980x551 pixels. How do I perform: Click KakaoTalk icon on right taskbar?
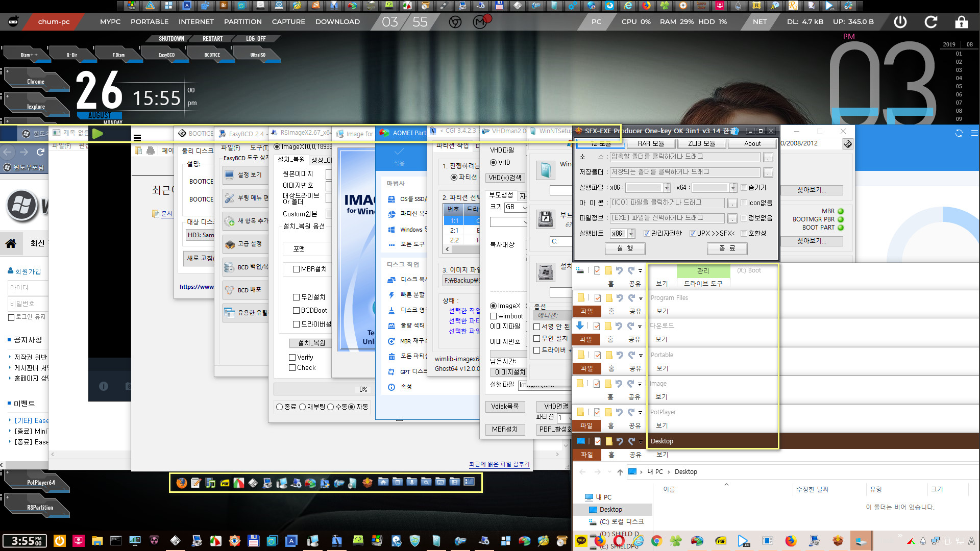pos(581,540)
